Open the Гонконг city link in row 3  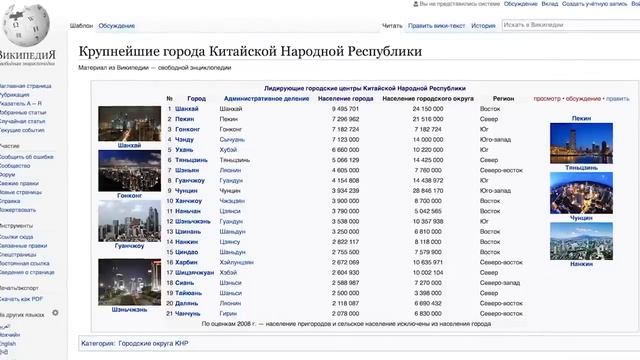(187, 129)
